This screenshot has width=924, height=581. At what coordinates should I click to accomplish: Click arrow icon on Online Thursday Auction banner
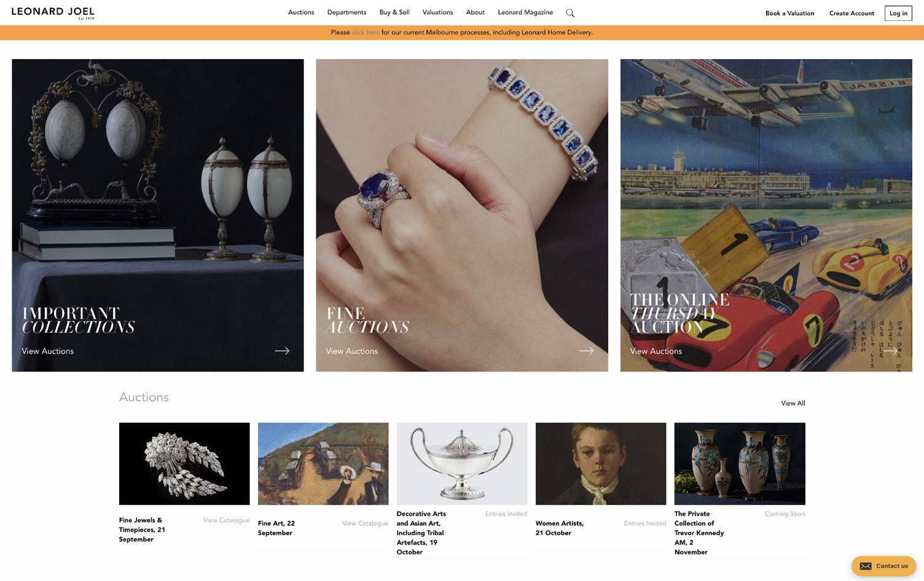pyautogui.click(x=890, y=351)
